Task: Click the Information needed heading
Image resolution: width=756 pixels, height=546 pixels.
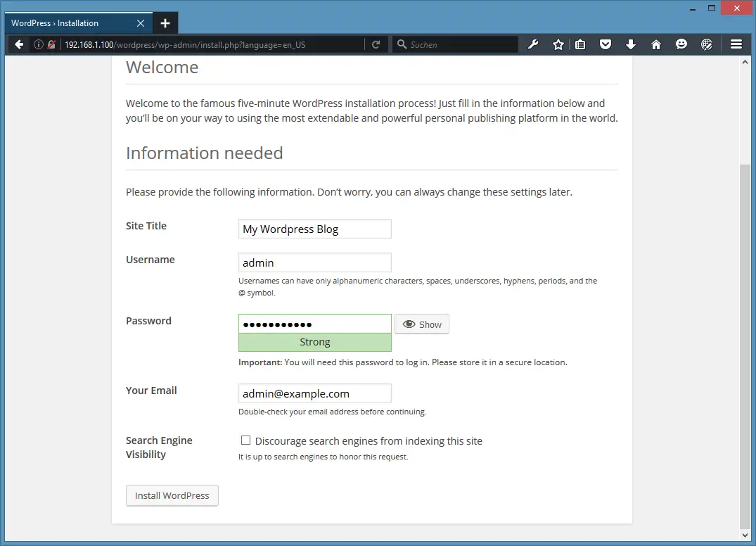Action: pos(205,153)
